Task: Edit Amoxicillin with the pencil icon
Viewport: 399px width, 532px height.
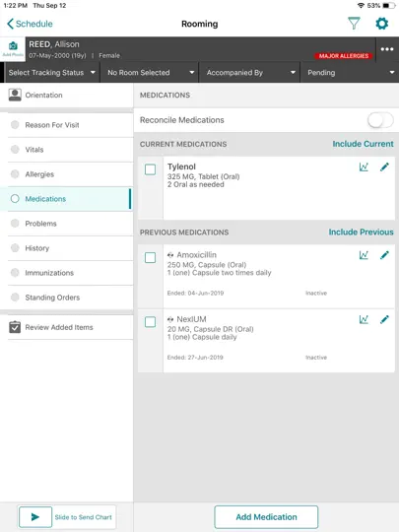Action: pyautogui.click(x=384, y=255)
